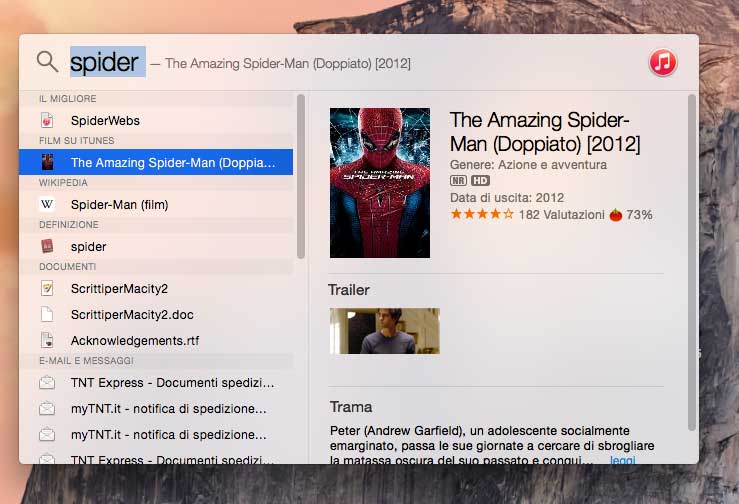739x504 pixels.
Task: Click the HD badge
Action: click(x=480, y=180)
